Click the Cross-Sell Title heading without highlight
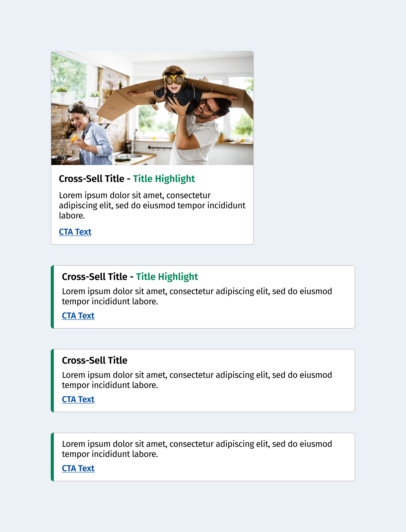406x532 pixels. tap(95, 360)
